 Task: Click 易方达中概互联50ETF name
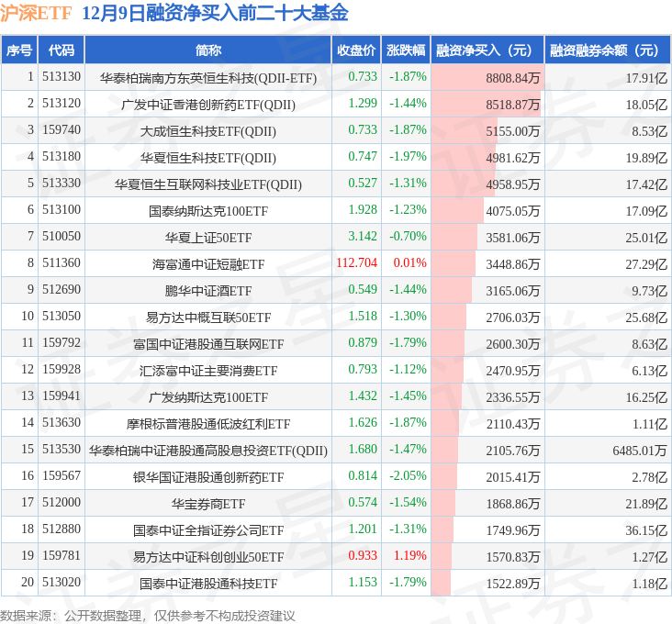coord(208,318)
